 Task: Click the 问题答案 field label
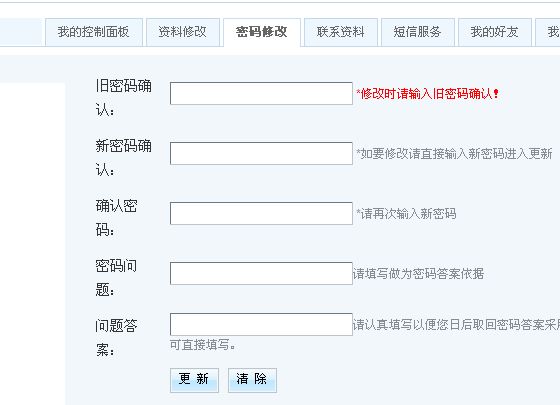[x=116, y=338]
